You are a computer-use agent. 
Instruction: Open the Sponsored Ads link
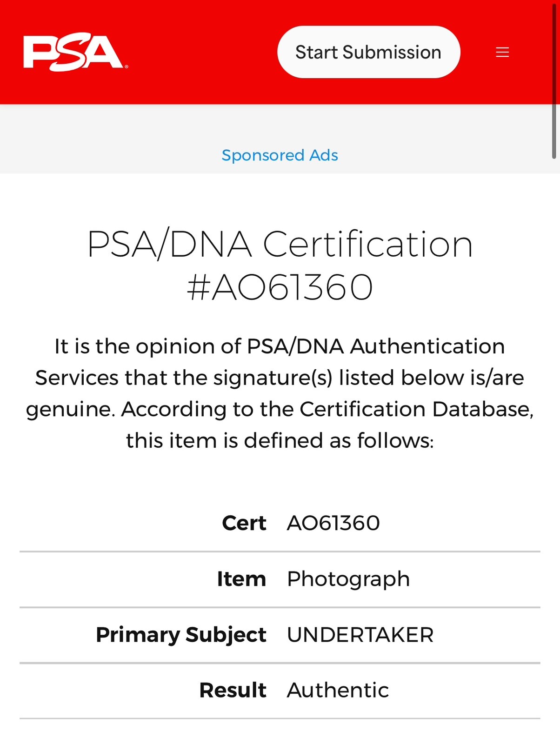(x=280, y=155)
